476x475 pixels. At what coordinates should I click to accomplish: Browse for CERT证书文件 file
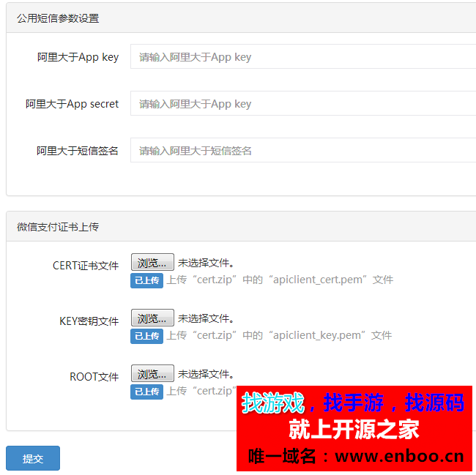pos(152,262)
